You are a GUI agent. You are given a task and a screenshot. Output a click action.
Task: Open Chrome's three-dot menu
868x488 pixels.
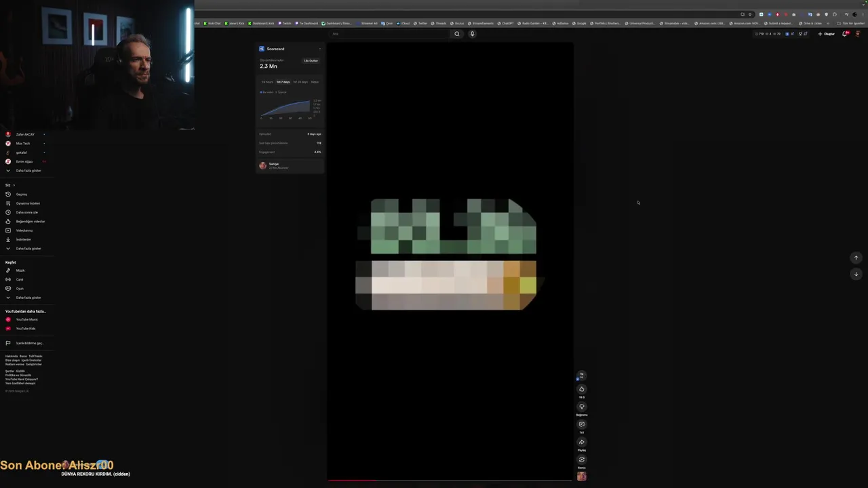[x=863, y=14]
